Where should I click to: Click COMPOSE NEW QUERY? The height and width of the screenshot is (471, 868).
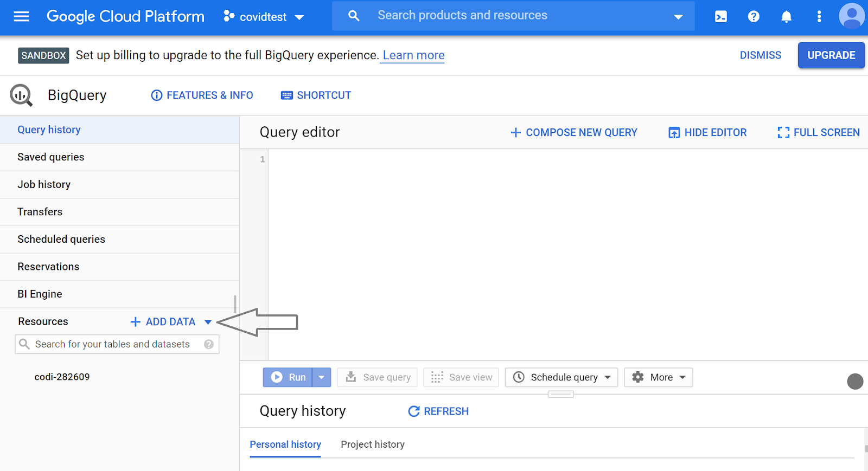click(x=574, y=132)
